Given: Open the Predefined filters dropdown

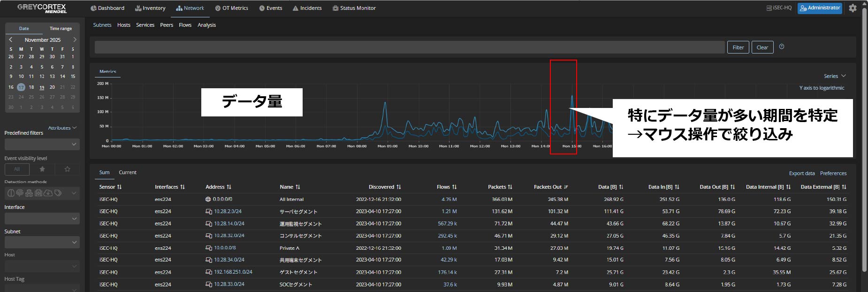Looking at the screenshot, I should coord(42,145).
